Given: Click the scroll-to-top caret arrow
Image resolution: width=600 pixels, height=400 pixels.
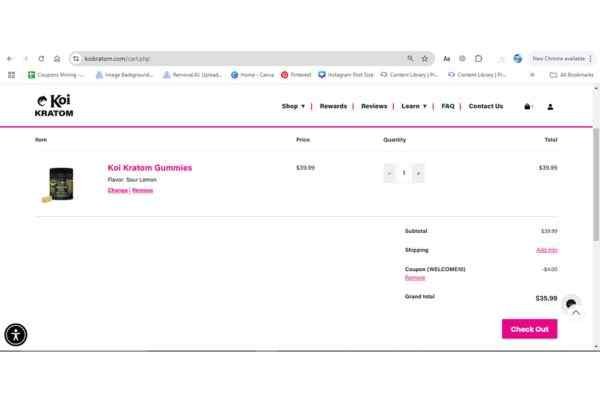Looking at the screenshot, I should [x=576, y=313].
